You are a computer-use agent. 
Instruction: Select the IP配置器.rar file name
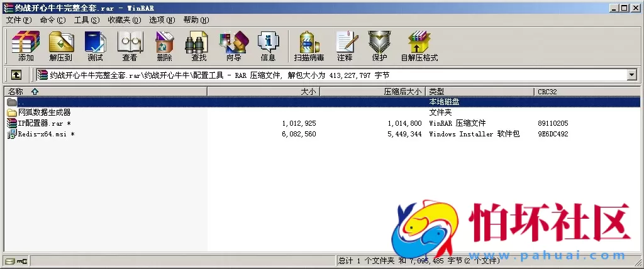point(45,123)
